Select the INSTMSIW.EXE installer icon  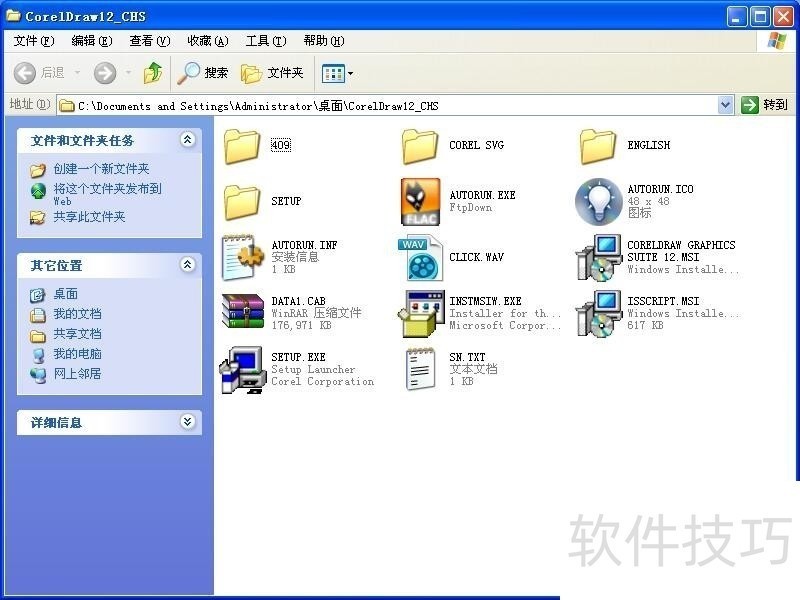tap(421, 313)
